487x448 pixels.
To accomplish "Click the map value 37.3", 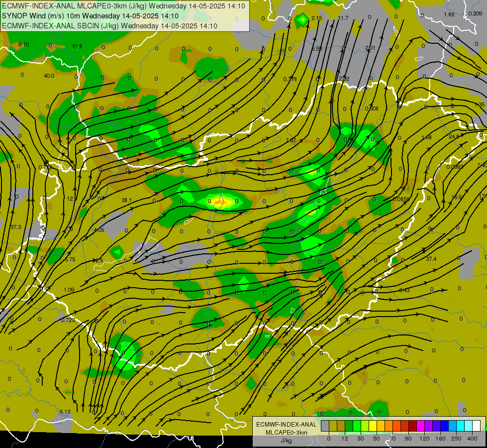I will 16,227.
